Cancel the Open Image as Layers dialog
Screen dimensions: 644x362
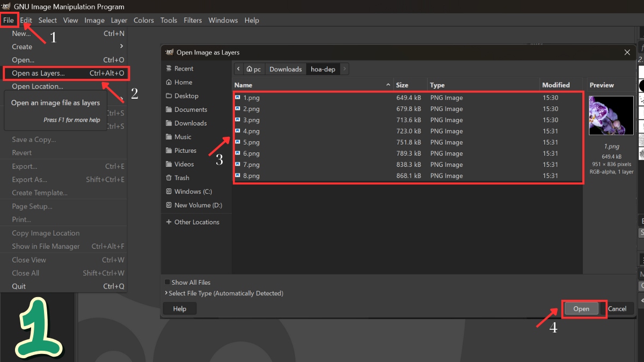617,308
